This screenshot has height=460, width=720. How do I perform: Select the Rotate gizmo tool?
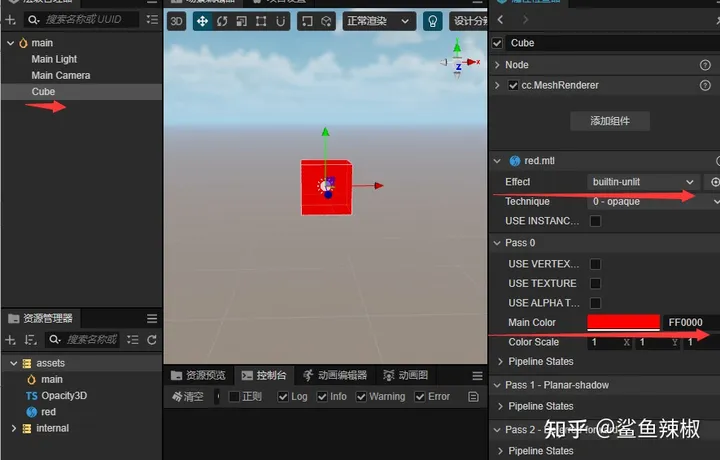[x=222, y=22]
